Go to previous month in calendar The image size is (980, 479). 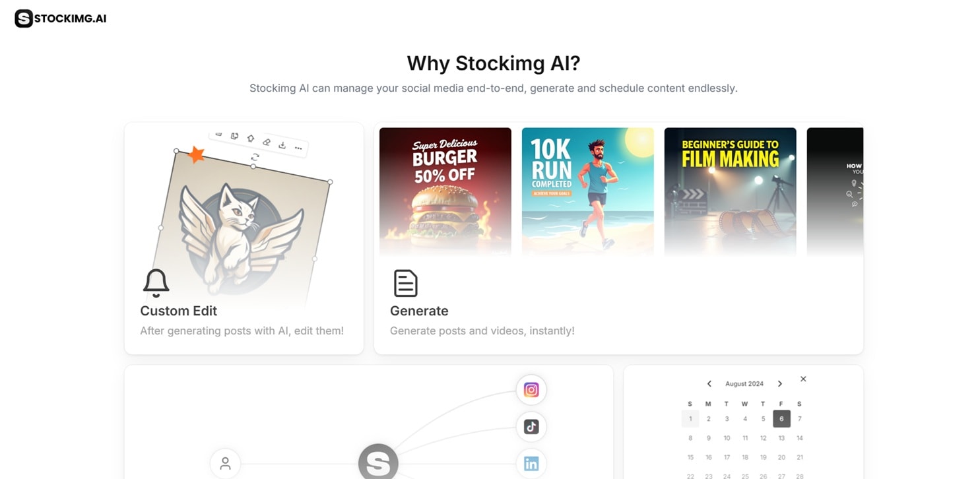coord(709,384)
